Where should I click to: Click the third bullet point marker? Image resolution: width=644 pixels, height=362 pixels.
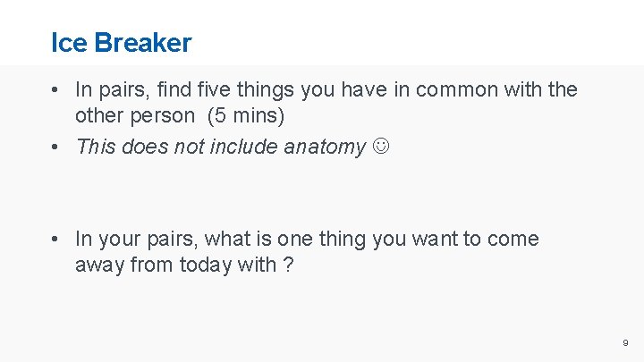coord(55,240)
